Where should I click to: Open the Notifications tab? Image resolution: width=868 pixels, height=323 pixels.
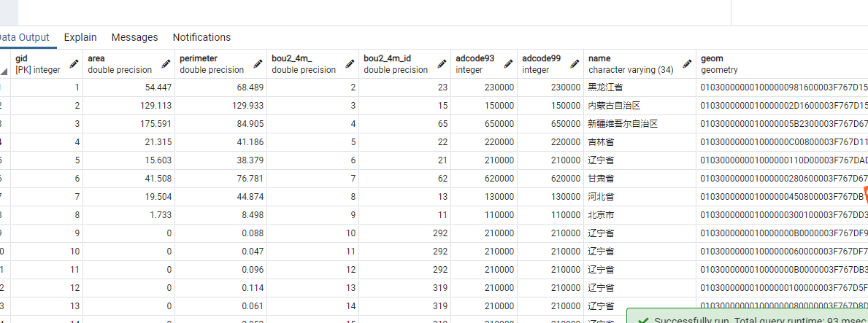coord(201,37)
